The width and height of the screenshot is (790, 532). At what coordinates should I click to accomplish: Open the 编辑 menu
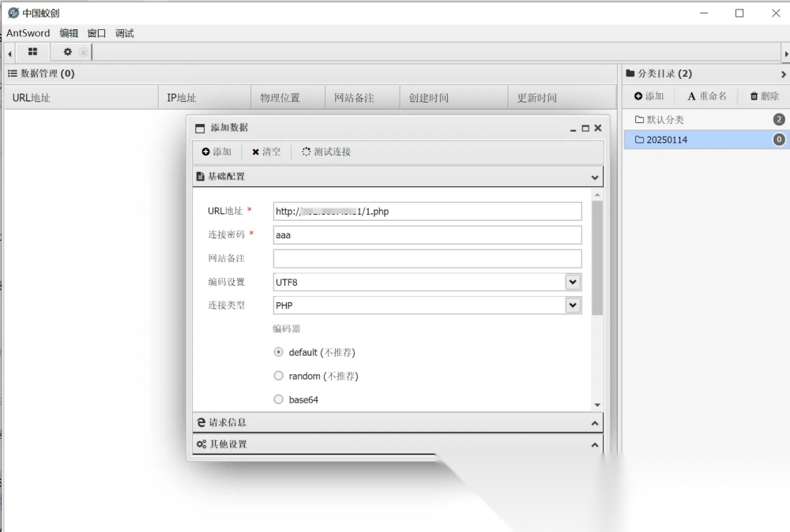click(x=69, y=33)
